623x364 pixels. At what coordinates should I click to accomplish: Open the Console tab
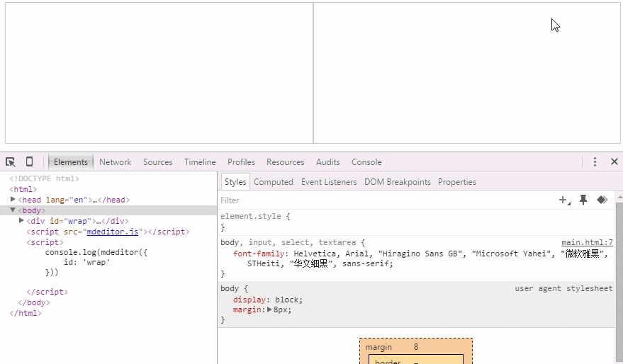coord(366,162)
